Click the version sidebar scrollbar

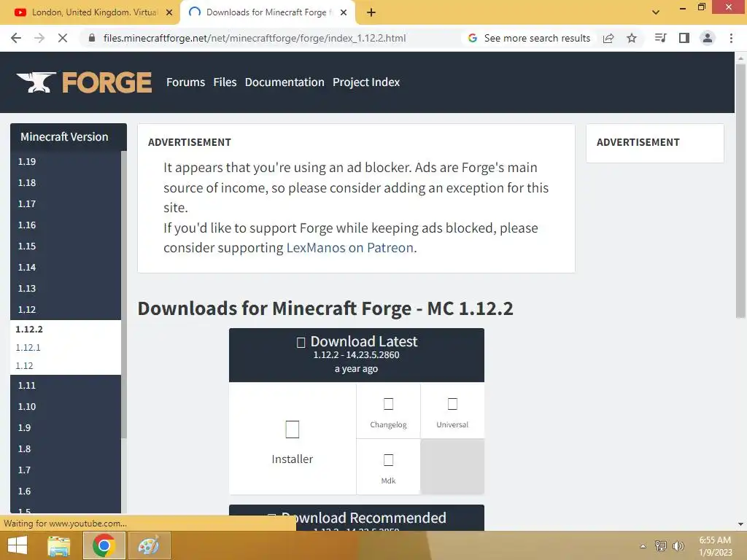point(124,295)
